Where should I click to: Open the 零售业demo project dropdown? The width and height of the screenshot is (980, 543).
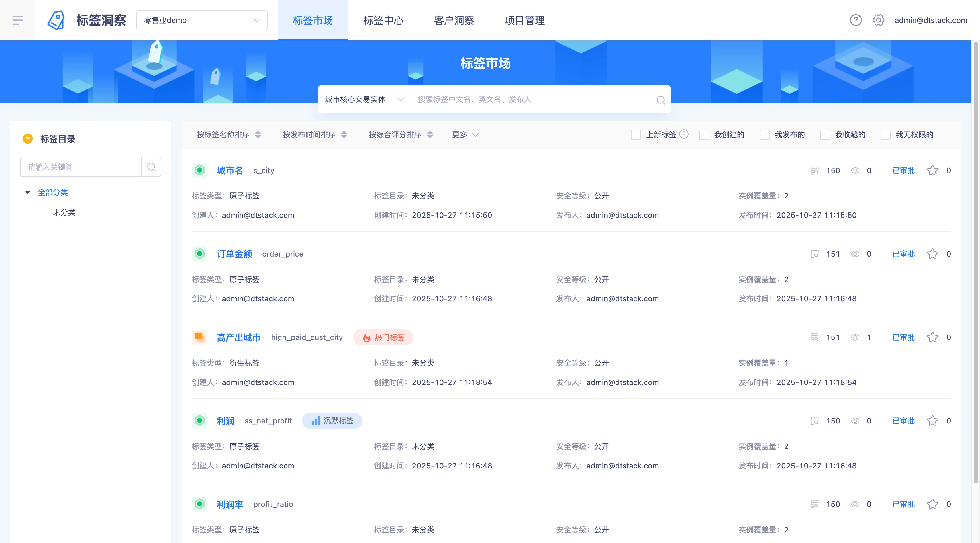coord(202,20)
